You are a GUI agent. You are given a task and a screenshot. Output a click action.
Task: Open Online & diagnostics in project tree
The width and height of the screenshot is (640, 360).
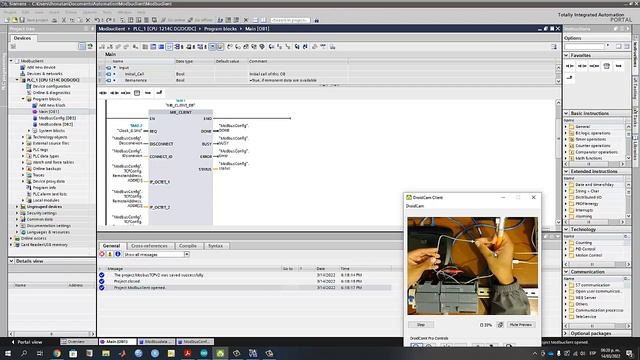coord(51,93)
